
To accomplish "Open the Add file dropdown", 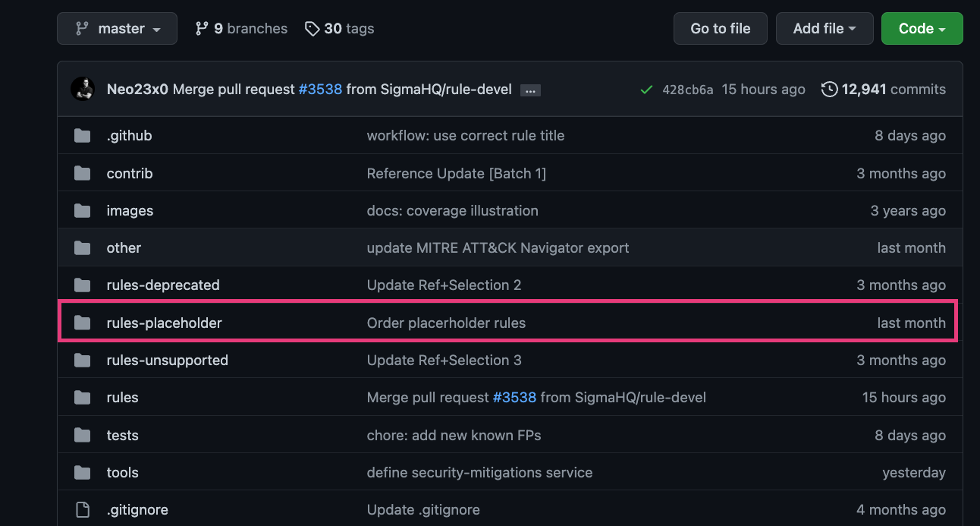I will coord(825,28).
